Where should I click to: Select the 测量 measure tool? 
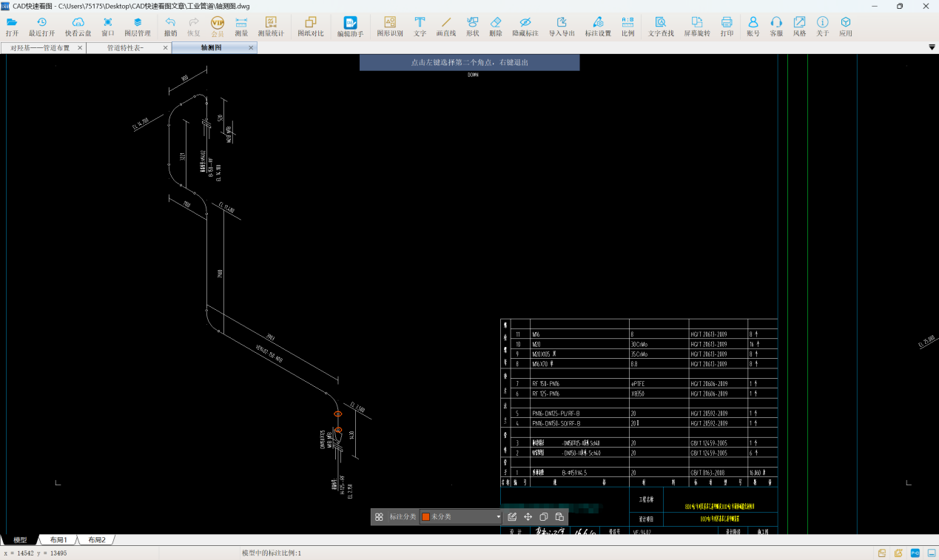(241, 27)
